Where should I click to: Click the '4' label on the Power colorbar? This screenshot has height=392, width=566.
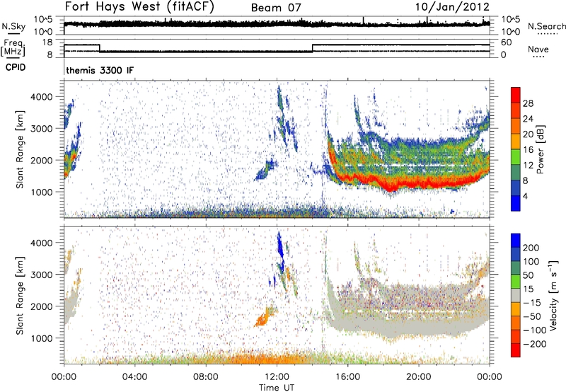[x=526, y=196]
